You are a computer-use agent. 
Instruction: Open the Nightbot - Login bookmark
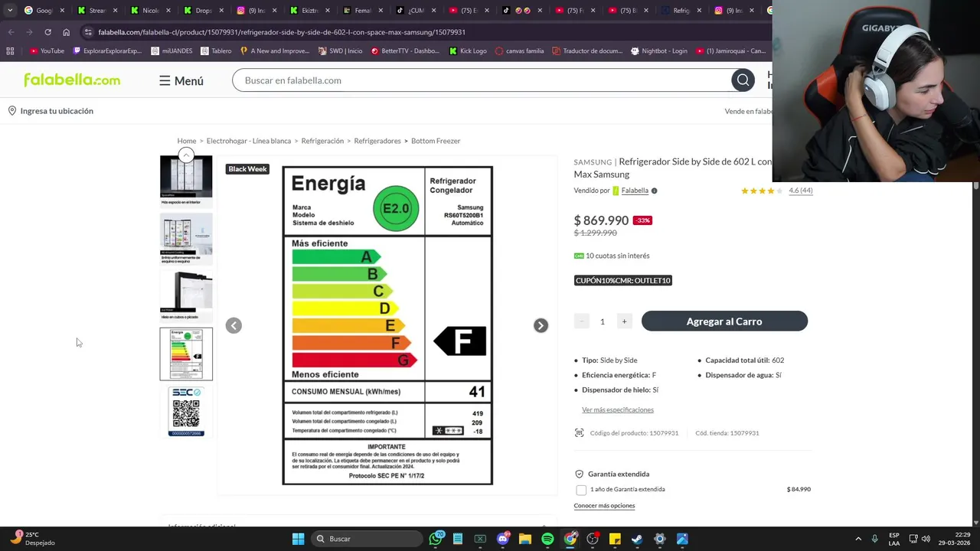coord(658,51)
